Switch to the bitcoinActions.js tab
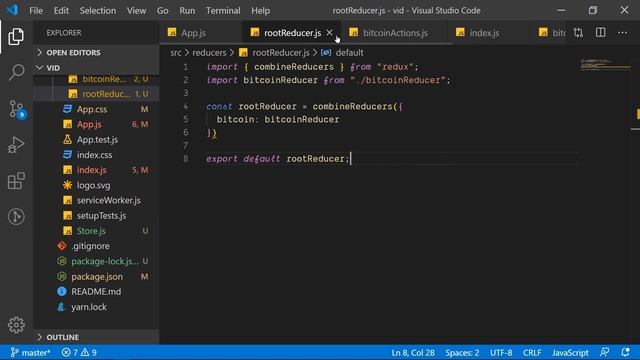 click(x=395, y=33)
